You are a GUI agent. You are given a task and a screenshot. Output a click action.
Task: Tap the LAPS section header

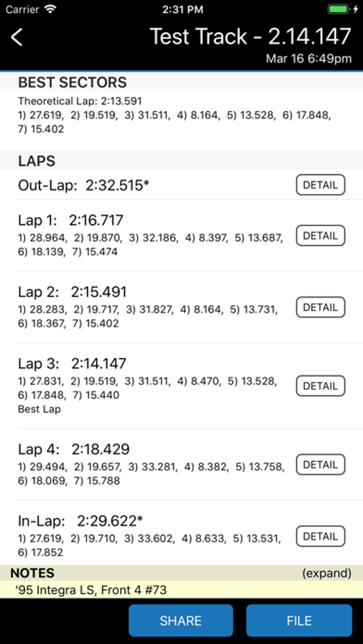point(37,161)
